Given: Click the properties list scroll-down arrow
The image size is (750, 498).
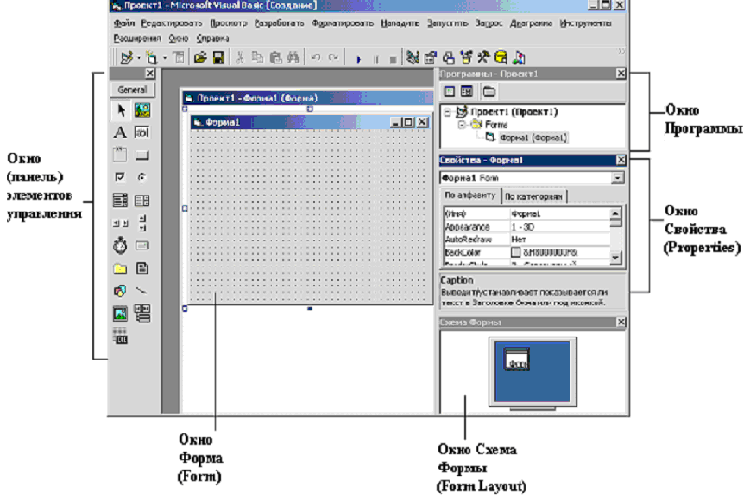Looking at the screenshot, I should point(616,257).
